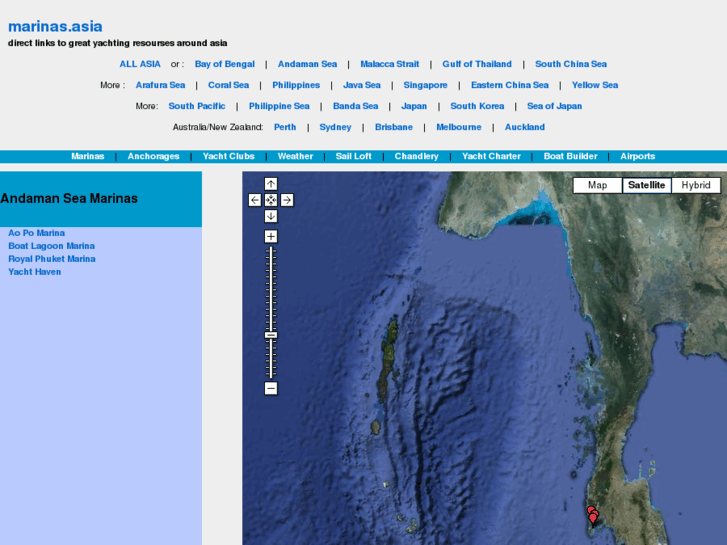Switch map to Satellite view
The width and height of the screenshot is (727, 545).
click(x=646, y=185)
